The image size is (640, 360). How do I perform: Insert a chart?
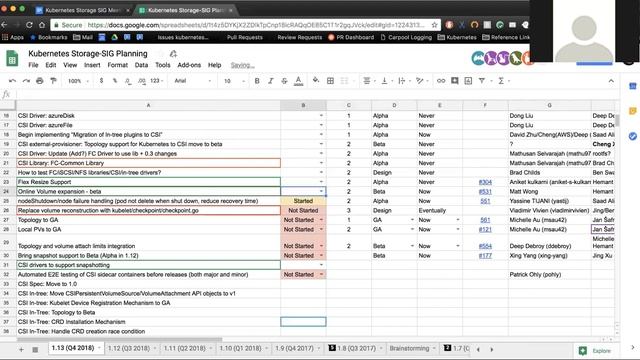pos(468,81)
